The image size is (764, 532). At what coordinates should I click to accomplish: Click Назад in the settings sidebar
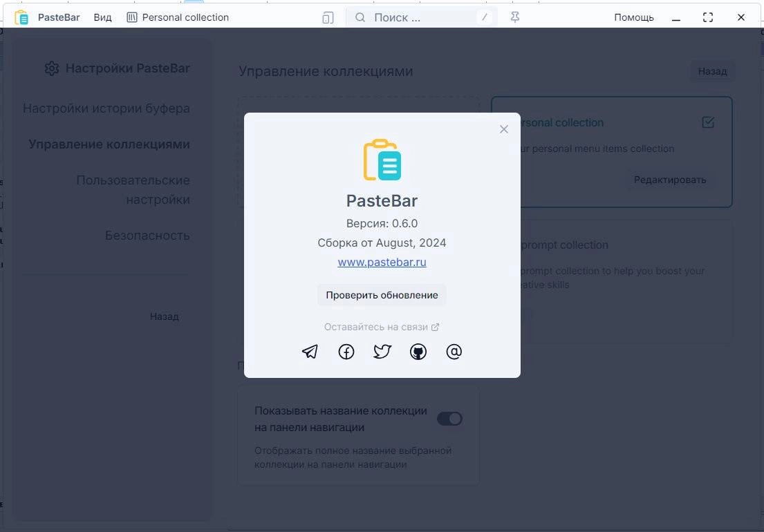pos(164,316)
